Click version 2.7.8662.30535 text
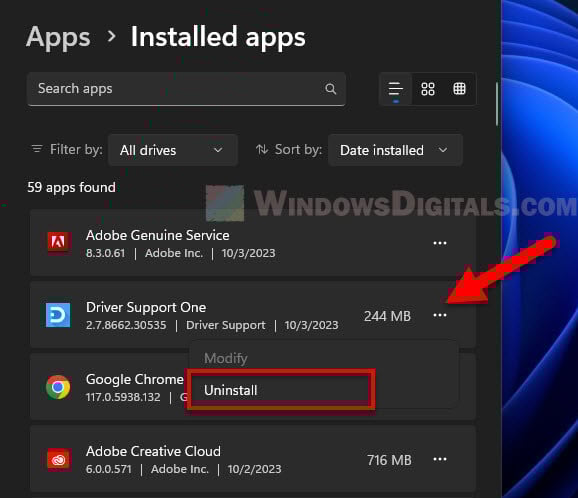578x498 pixels. click(126, 325)
